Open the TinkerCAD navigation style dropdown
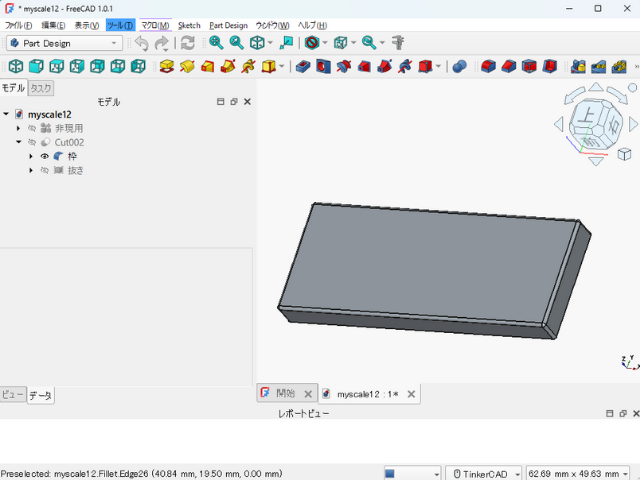This screenshot has height=480, width=640. (x=484, y=473)
